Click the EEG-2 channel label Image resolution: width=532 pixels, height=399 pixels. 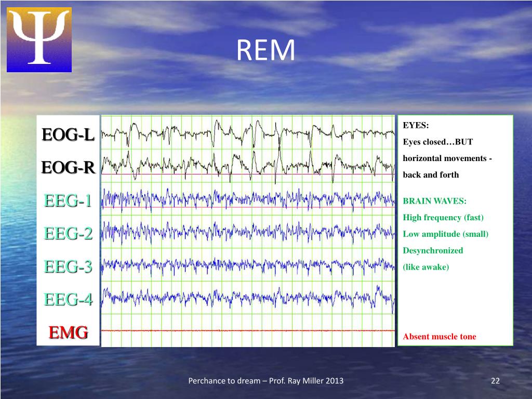(x=68, y=233)
